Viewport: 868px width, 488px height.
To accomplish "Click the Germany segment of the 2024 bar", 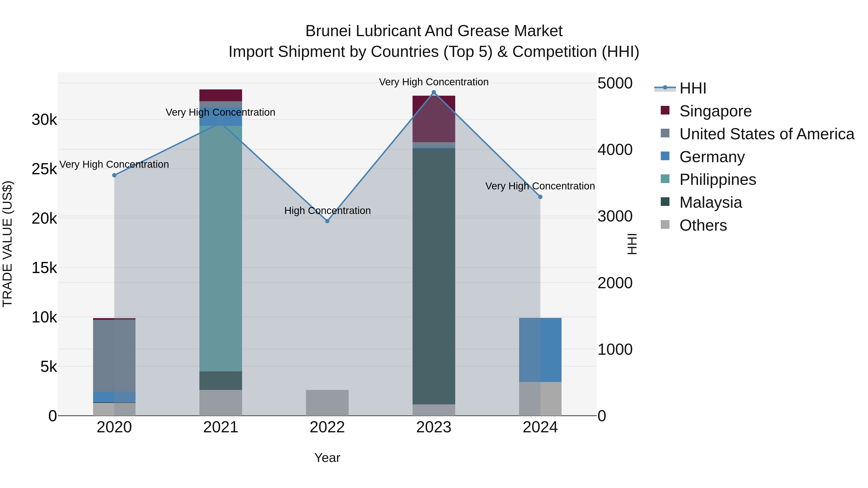I will click(540, 350).
